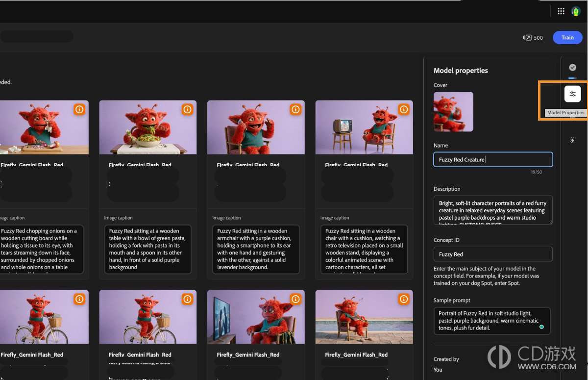
Task: Select the checkmark step icon in sidebar
Action: click(x=572, y=67)
